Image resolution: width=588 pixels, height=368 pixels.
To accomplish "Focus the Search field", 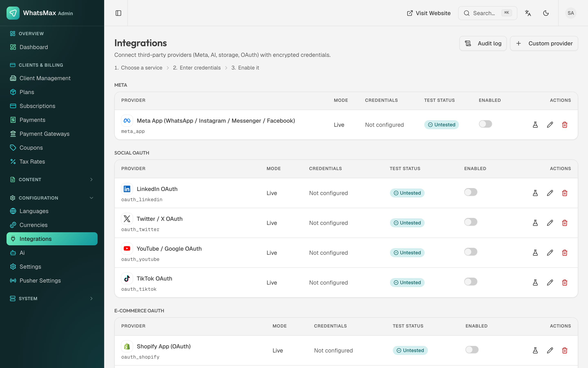I will (487, 13).
